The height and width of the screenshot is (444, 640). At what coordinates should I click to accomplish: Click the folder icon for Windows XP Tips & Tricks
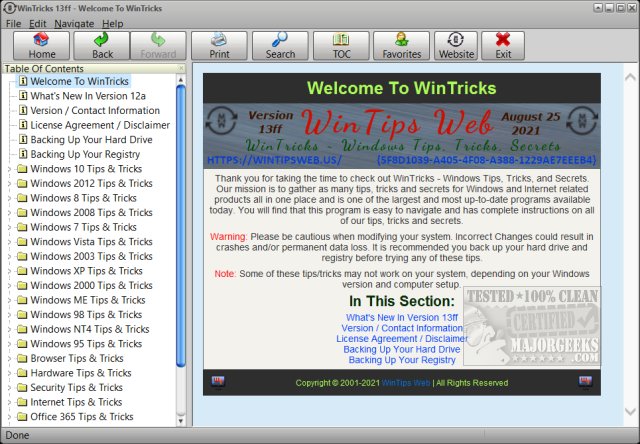point(22,271)
